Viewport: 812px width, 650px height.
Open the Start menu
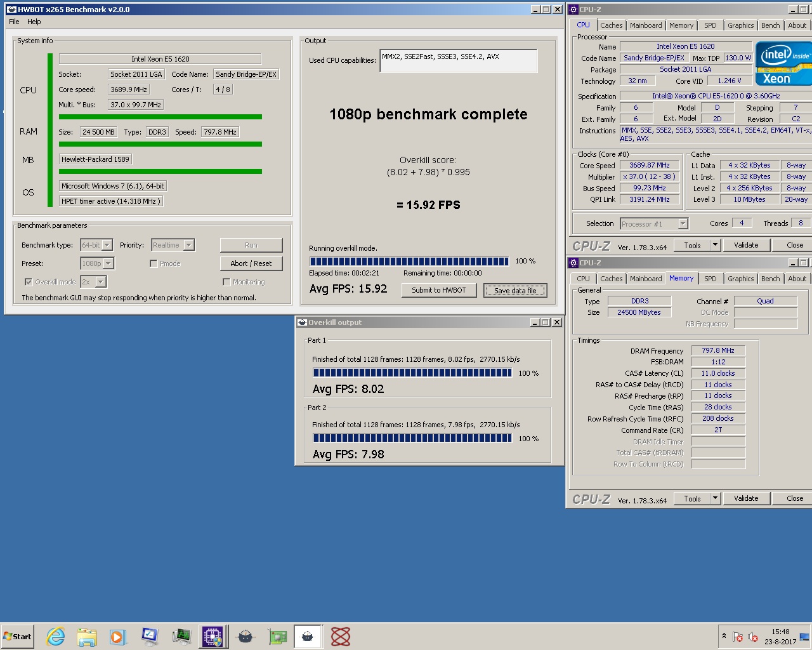(x=17, y=637)
